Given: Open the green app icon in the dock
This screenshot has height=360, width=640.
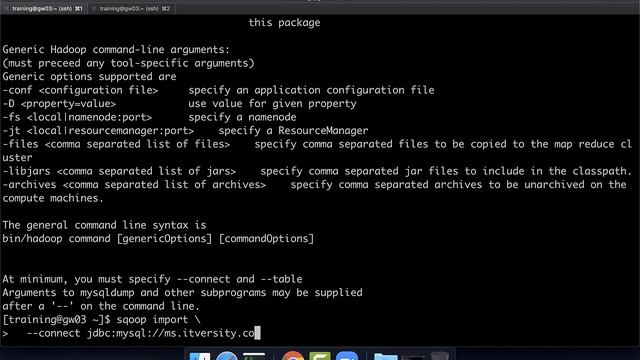Looking at the screenshot, I should 320,356.
